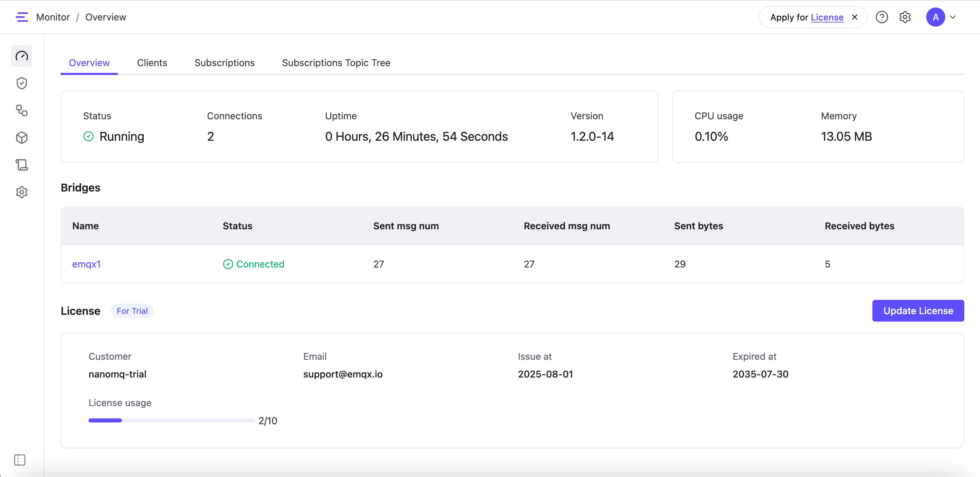Open the scroll log sidebar icon
The image size is (980, 477).
(22, 165)
